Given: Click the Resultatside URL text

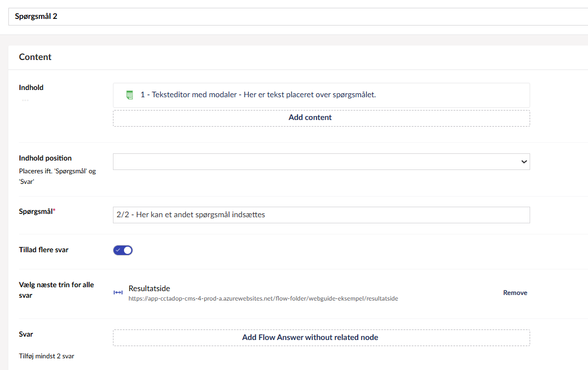Looking at the screenshot, I should pos(263,298).
